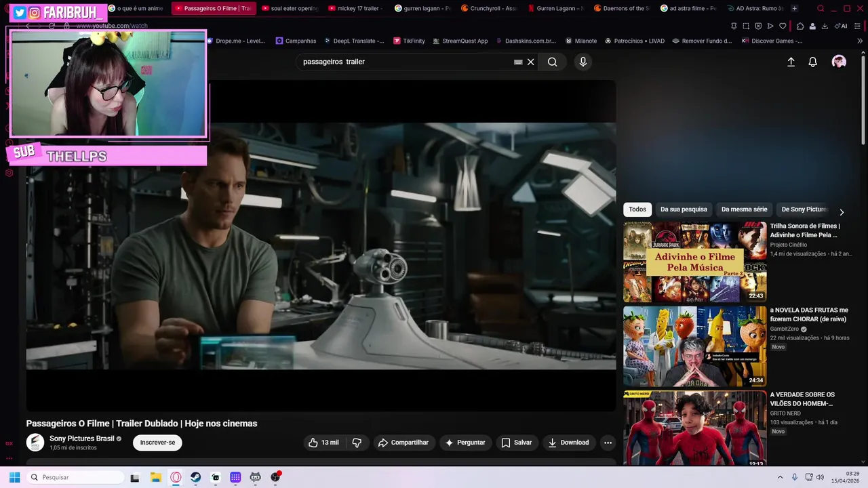Open OBS Studio from the taskbar

[275, 477]
